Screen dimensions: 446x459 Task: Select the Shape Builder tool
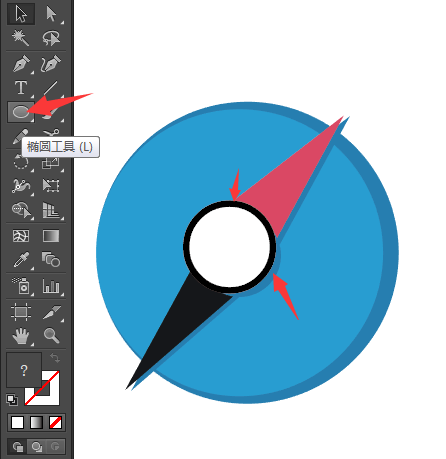(21, 210)
